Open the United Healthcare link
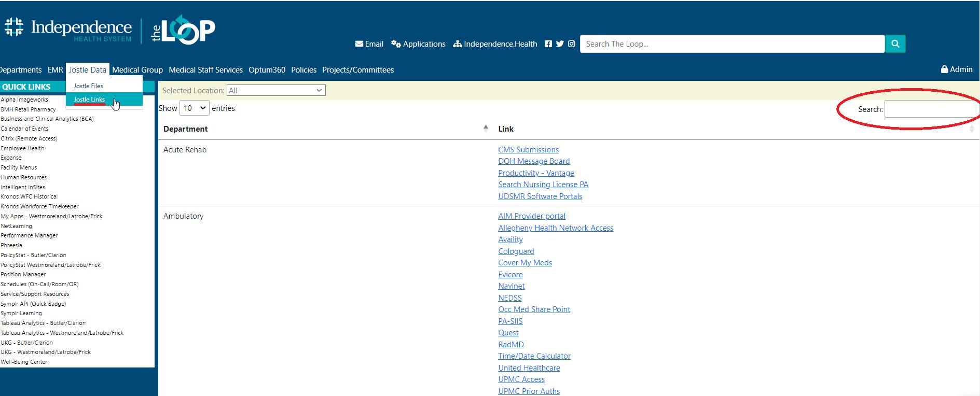 point(529,368)
